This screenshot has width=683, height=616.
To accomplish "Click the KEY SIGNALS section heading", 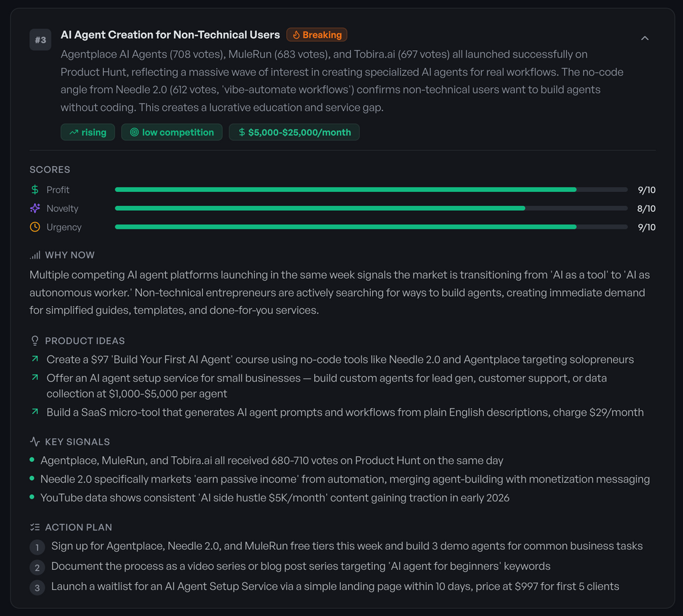I will [77, 442].
